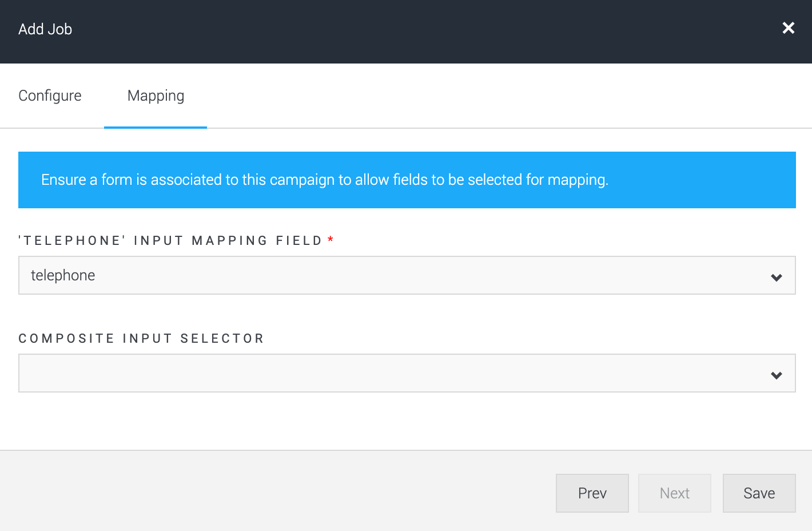Close the Add Job dialog

(x=788, y=28)
